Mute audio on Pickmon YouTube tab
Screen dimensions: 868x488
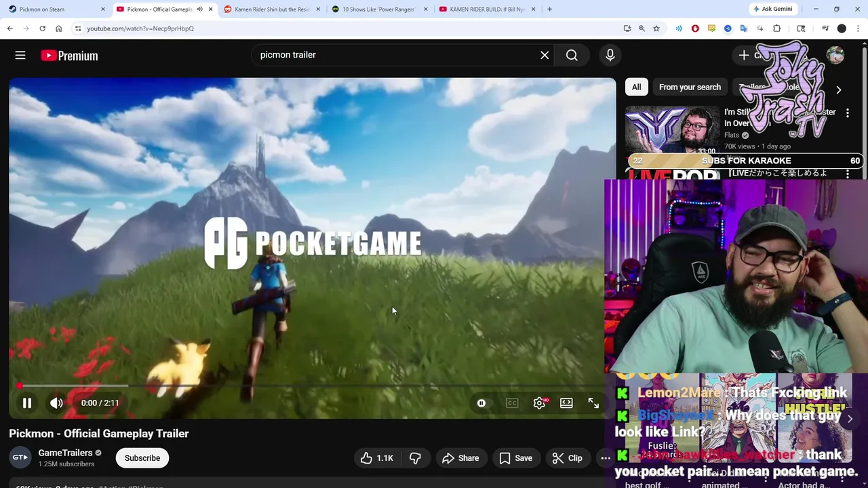click(199, 9)
